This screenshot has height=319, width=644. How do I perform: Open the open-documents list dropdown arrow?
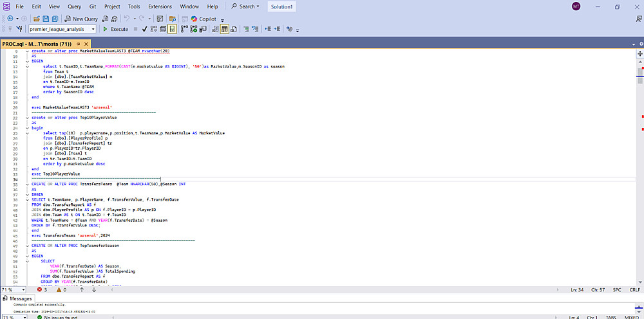pyautogui.click(x=634, y=44)
